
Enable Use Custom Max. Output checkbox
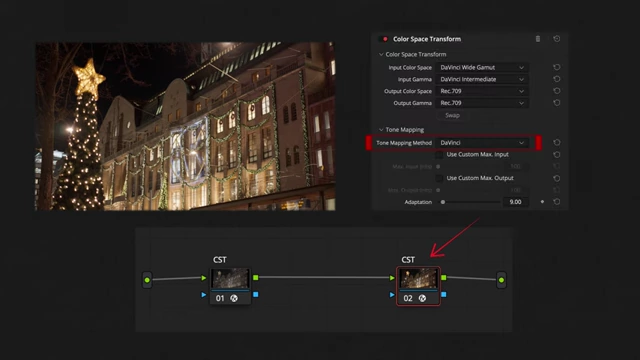click(x=439, y=178)
